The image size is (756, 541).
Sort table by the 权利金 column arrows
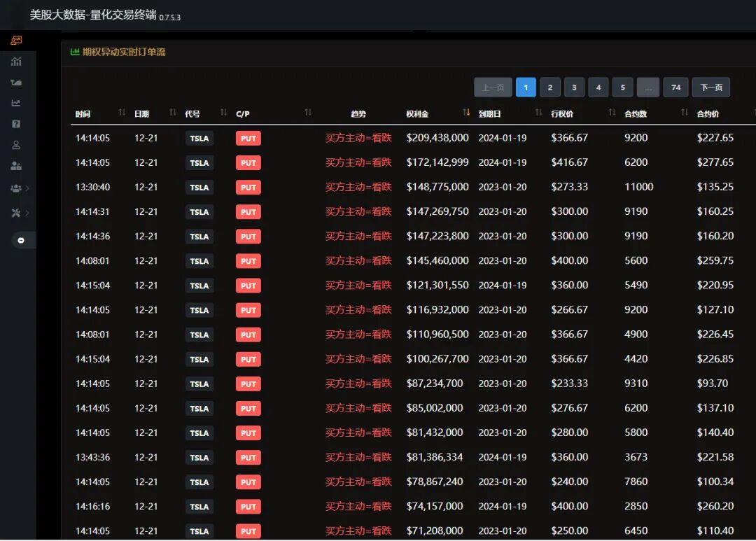click(466, 113)
